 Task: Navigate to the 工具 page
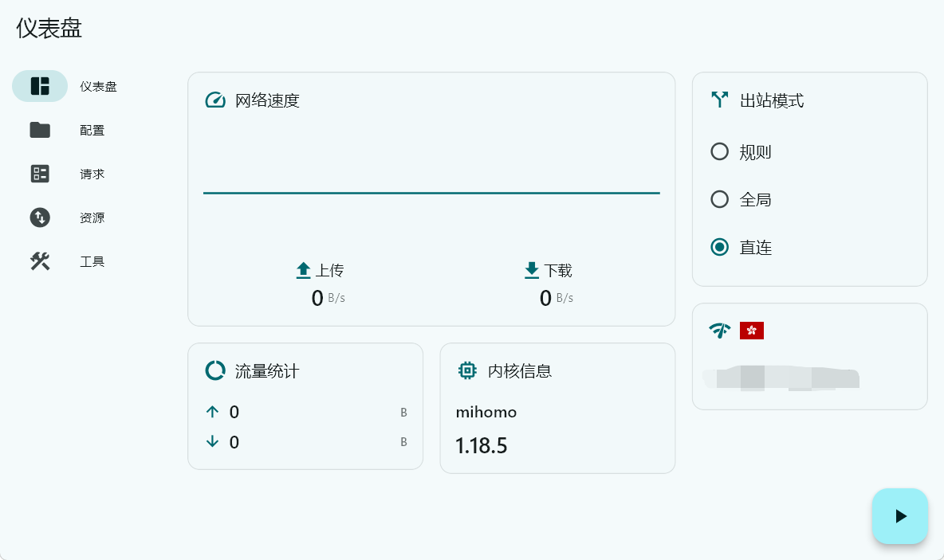92,261
